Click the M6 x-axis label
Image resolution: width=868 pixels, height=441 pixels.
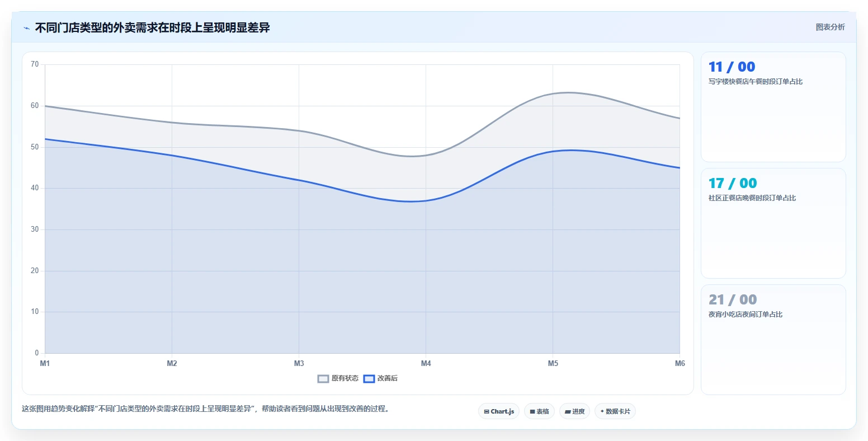pyautogui.click(x=680, y=364)
